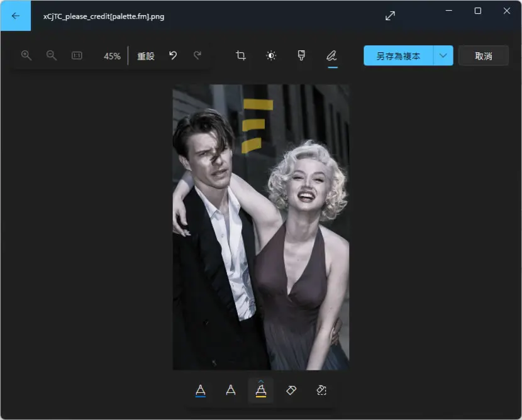522x420 pixels.
Task: Open the Crop tool tab
Action: [x=241, y=55]
